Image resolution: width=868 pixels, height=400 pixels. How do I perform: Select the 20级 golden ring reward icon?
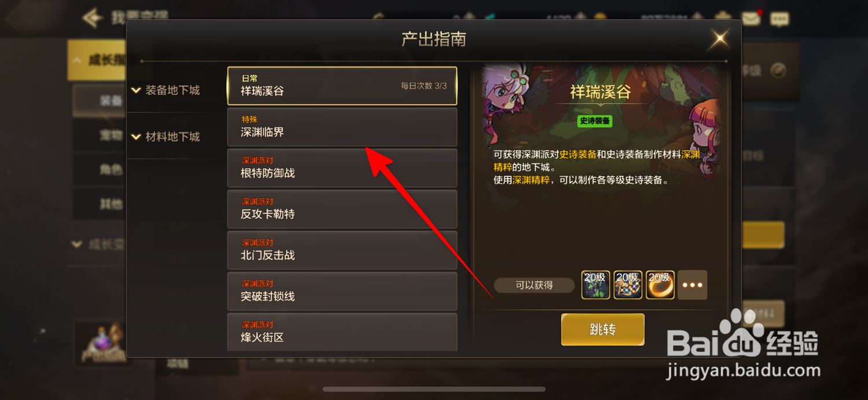[x=660, y=285]
